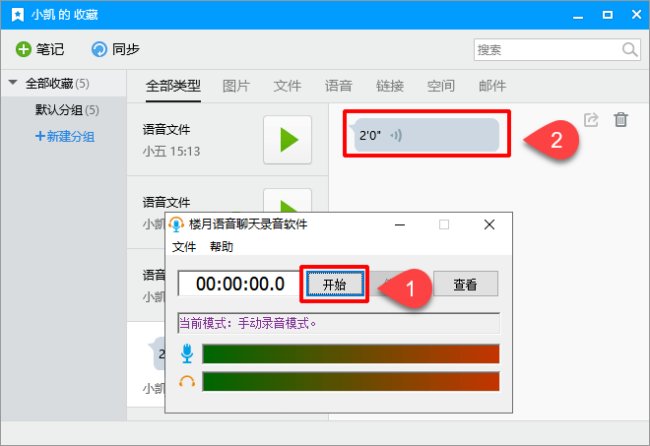Open the recorder's 文件 menu
The height and width of the screenshot is (446, 650).
tap(184, 247)
